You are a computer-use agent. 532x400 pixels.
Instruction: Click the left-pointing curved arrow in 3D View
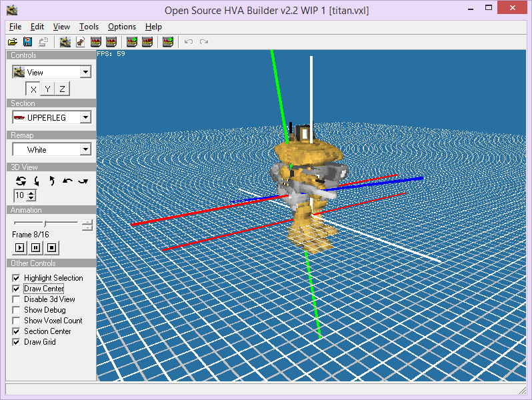pyautogui.click(x=67, y=181)
